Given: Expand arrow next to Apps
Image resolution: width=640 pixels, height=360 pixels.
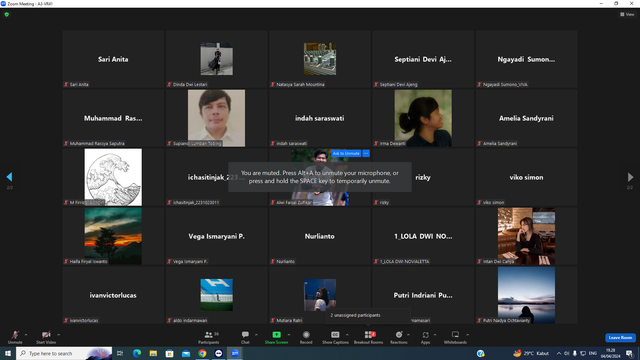Looking at the screenshot, I should 435,335.
